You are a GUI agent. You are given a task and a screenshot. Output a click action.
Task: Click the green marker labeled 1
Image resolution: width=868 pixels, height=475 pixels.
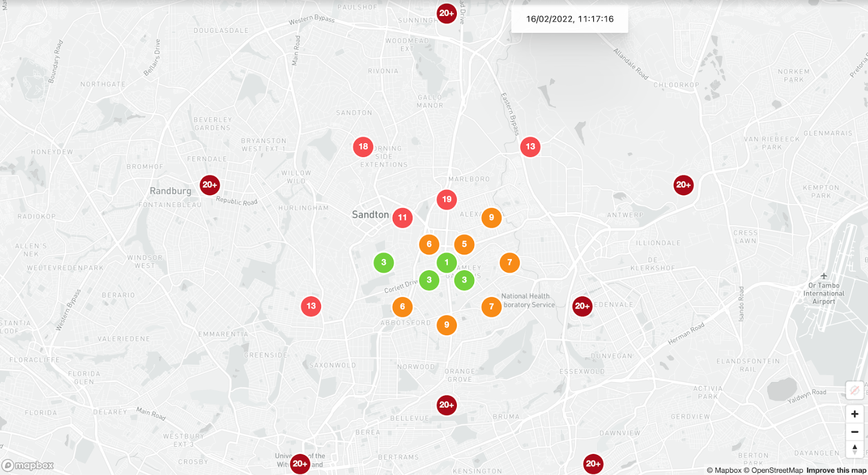(x=446, y=262)
